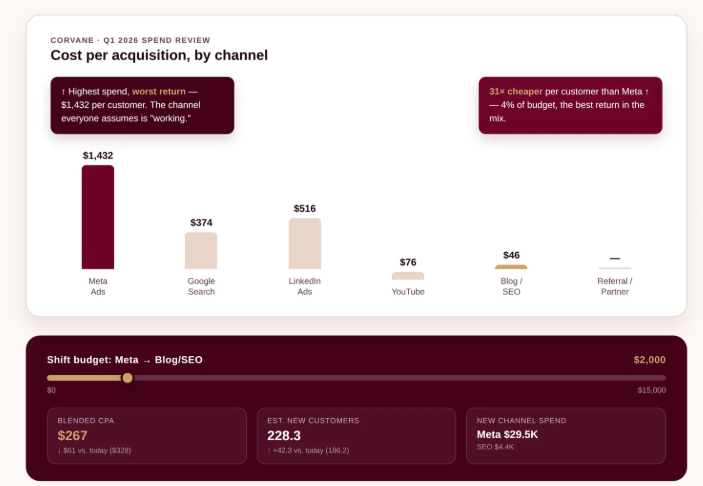703x486 pixels.
Task: Click the Blog / SEO axis label
Action: pyautogui.click(x=511, y=286)
